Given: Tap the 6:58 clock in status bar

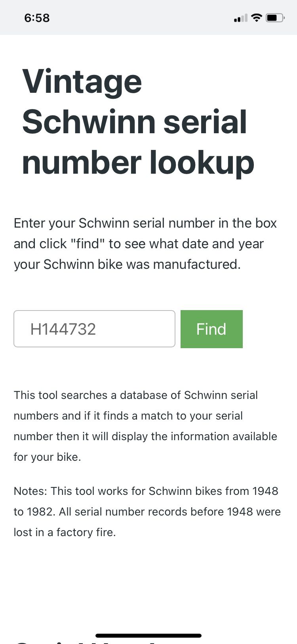Looking at the screenshot, I should pyautogui.click(x=37, y=18).
